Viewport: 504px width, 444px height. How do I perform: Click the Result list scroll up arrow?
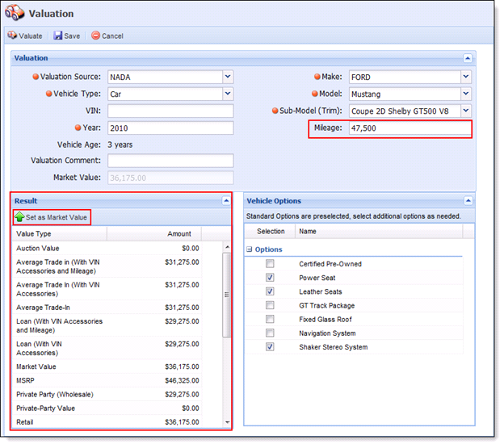(227, 247)
